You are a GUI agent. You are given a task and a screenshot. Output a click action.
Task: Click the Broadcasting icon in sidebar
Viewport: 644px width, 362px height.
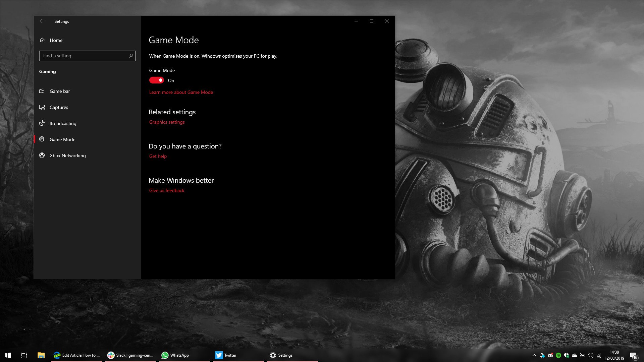click(x=42, y=123)
